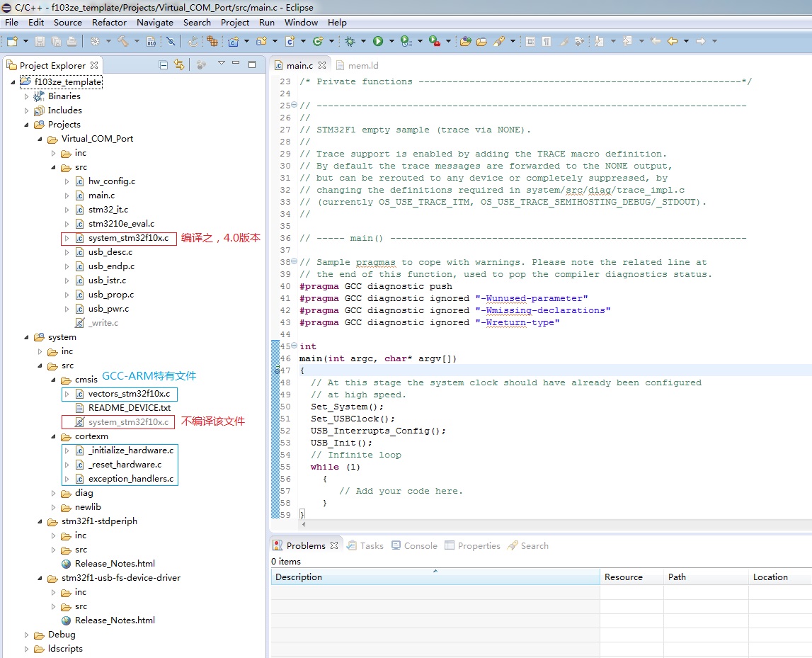Select README_DEVICE.txt in tree

pyautogui.click(x=130, y=408)
